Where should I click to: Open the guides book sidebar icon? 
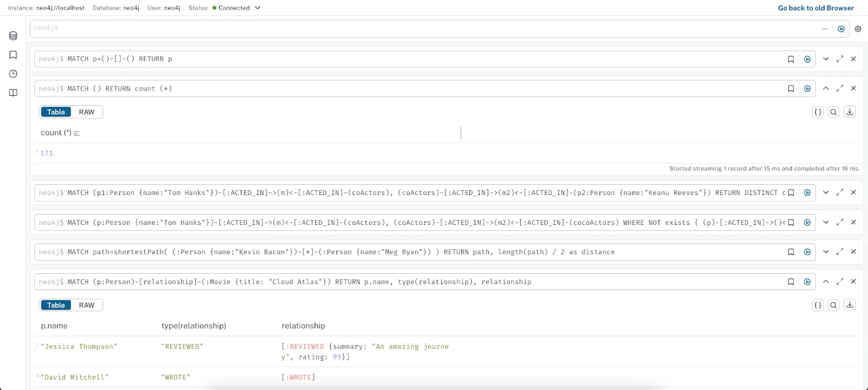tap(13, 93)
